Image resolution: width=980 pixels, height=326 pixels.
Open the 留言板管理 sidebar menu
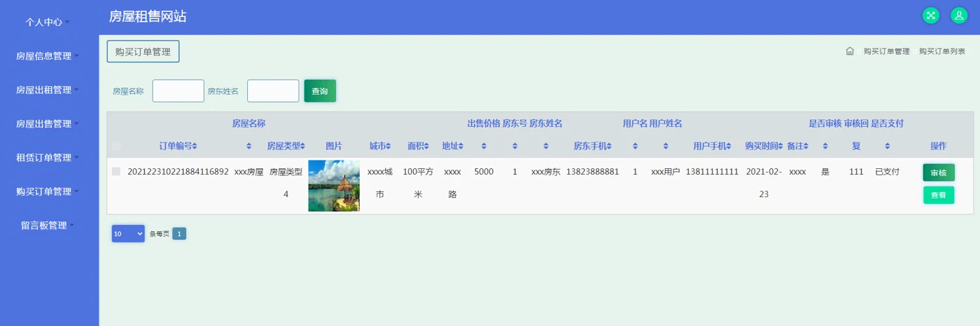(x=48, y=225)
